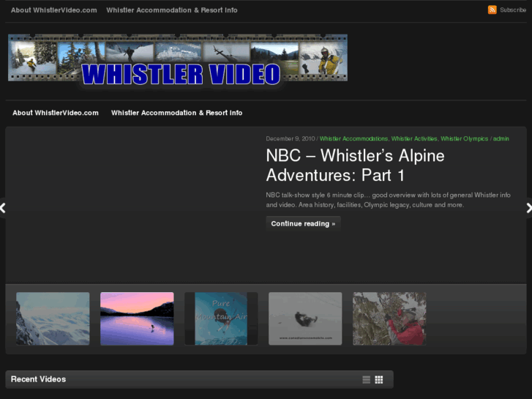Viewport: 532px width, 399px height.
Task: Advance slider with right arrow
Action: [529, 208]
